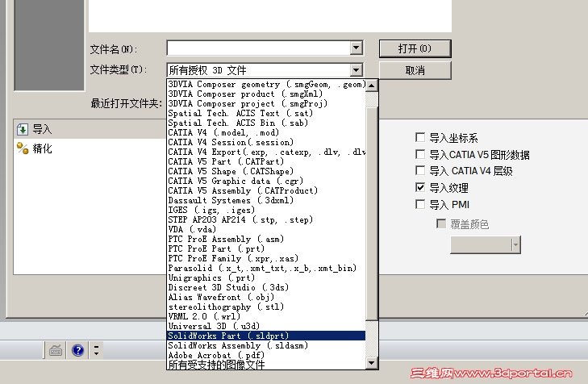Select SolidWorks Assembly (.sldasm)
This screenshot has width=588, height=384.
tap(266, 346)
